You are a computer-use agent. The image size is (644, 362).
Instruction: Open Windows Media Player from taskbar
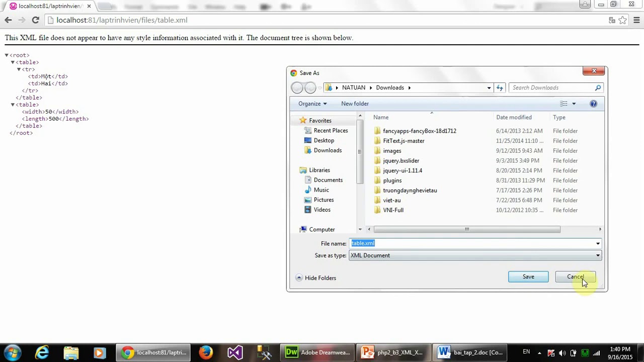(x=99, y=352)
